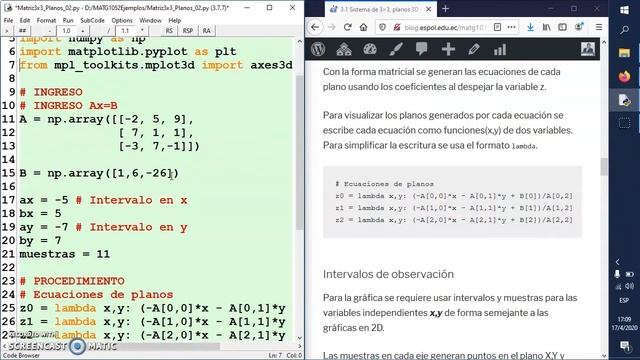Screen dimensions: 640x360
Task: Open File Explorer from taskbar
Action: (x=624, y=53)
